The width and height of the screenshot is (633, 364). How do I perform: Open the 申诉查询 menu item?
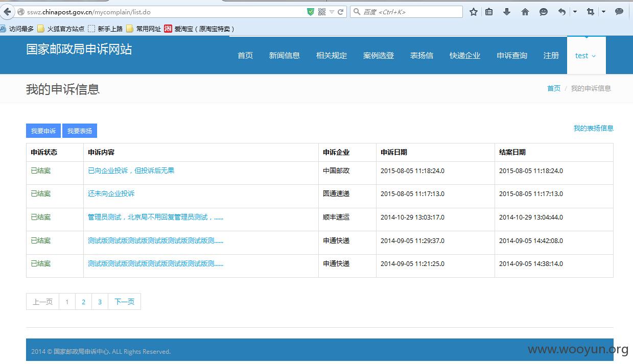coord(512,56)
